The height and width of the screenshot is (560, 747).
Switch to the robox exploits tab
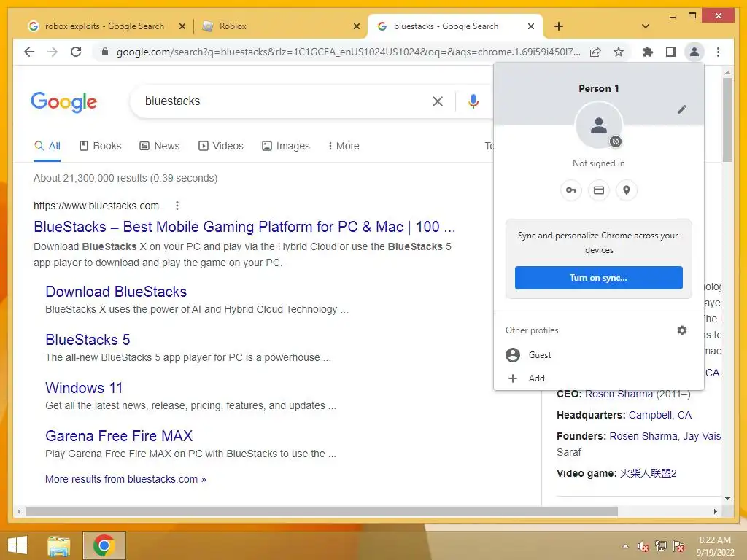pyautogui.click(x=104, y=26)
